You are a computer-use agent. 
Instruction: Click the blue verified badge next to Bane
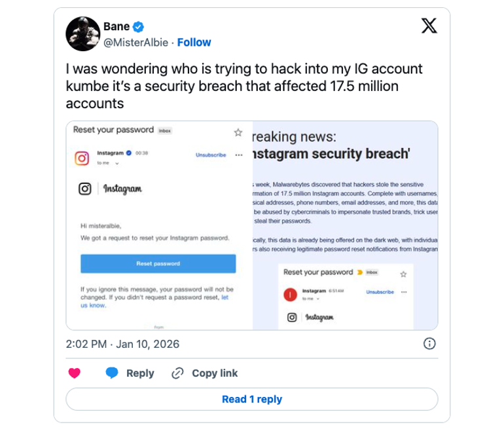139,27
